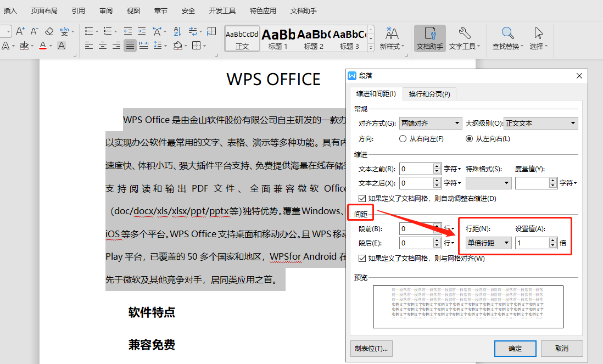This screenshot has height=364, width=603.
Task: Decrease font size with A- icon
Action: tap(35, 31)
